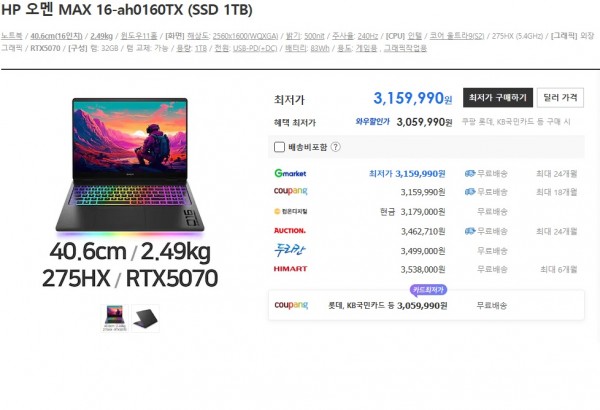The image size is (600, 410).
Task: Click the 최저가 구매하기 button
Action: point(498,98)
